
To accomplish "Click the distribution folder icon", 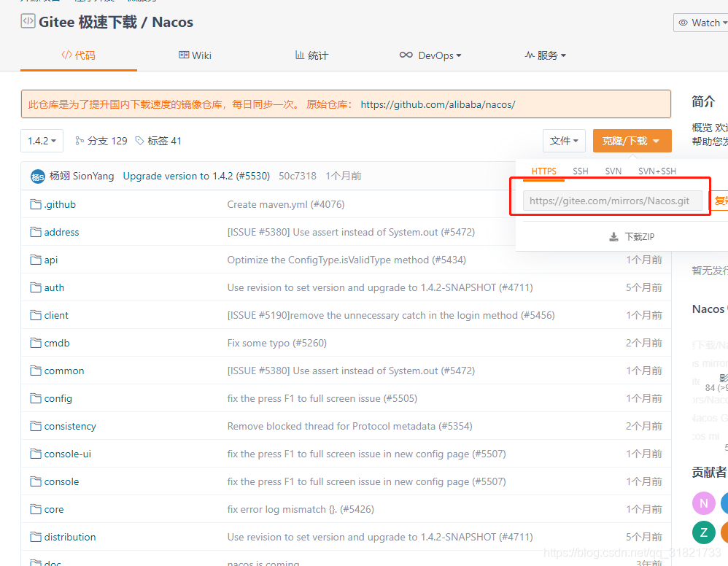I will [x=36, y=538].
